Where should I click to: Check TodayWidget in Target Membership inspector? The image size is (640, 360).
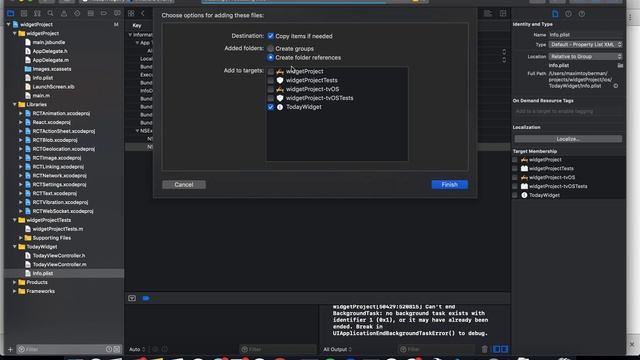coord(515,196)
